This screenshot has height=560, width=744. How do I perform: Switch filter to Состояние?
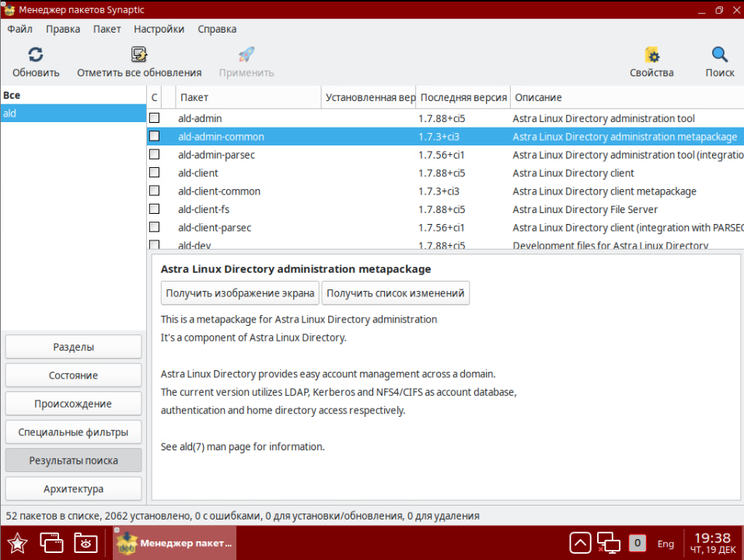tap(74, 376)
